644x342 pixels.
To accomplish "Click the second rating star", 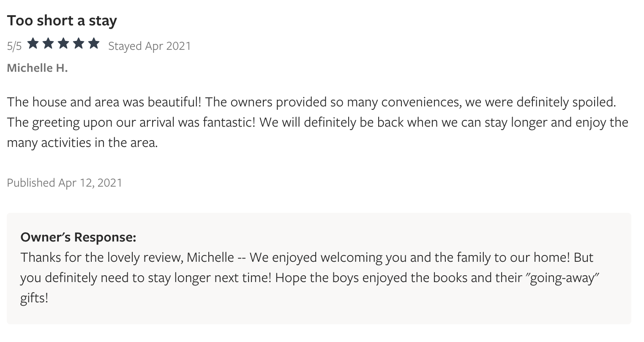I will tap(48, 43).
